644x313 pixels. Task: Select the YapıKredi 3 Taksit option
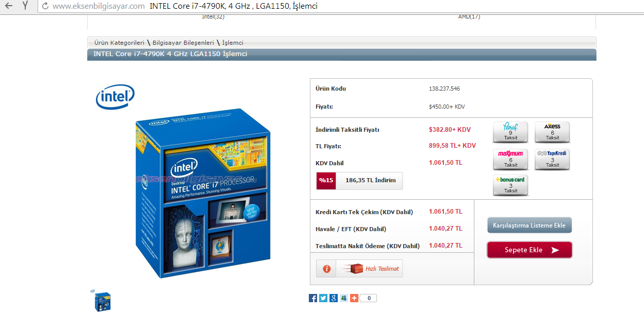[x=552, y=160]
